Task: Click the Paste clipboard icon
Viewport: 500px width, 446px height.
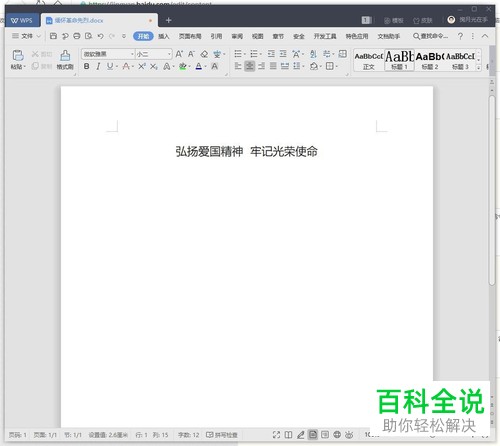Action: point(18,55)
